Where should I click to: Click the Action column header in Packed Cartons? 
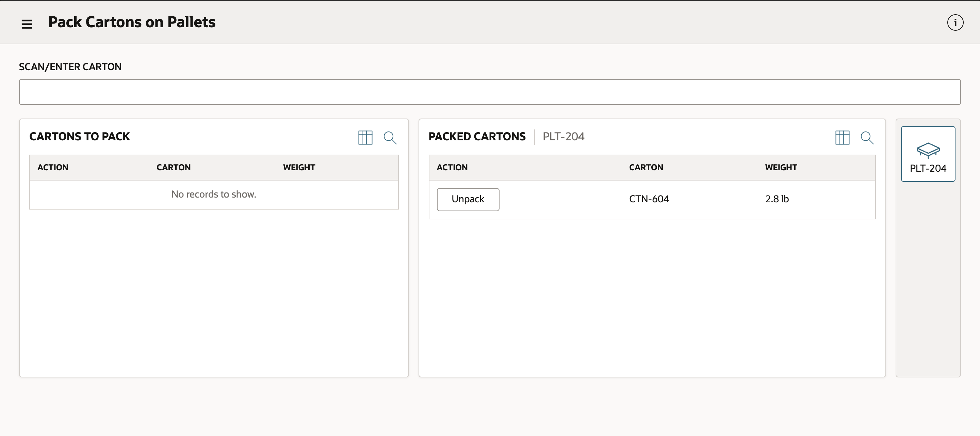pos(452,168)
